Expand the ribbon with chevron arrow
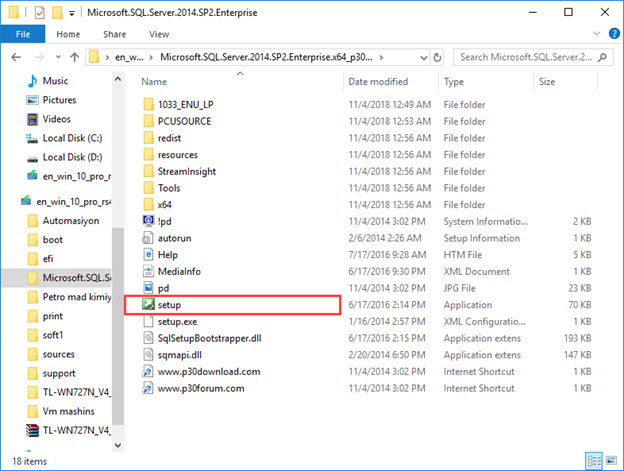 pyautogui.click(x=597, y=33)
